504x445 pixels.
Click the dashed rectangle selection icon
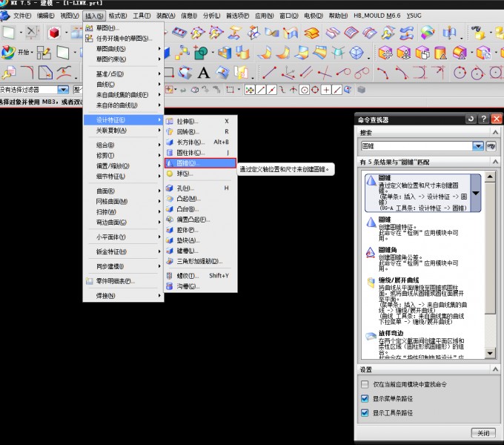click(x=230, y=90)
